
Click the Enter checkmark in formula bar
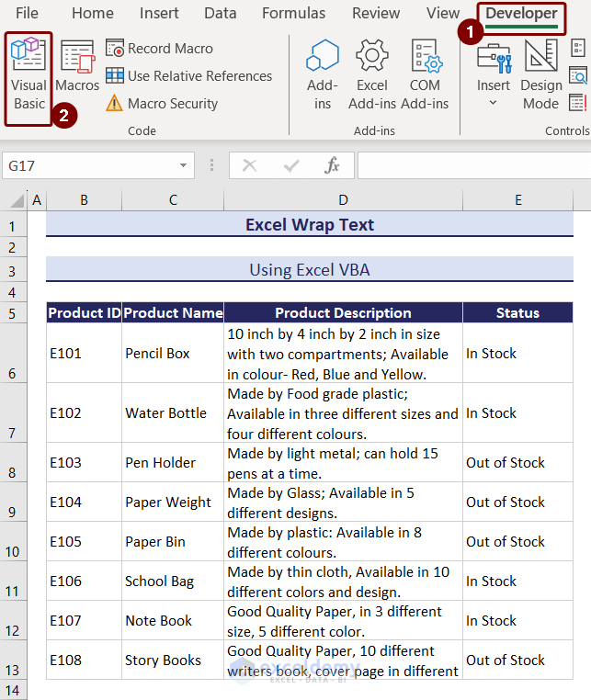(291, 165)
